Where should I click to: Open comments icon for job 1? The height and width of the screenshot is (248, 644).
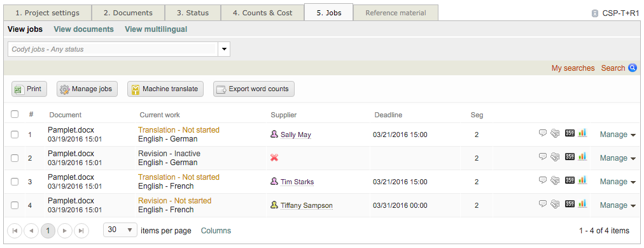pyautogui.click(x=543, y=133)
